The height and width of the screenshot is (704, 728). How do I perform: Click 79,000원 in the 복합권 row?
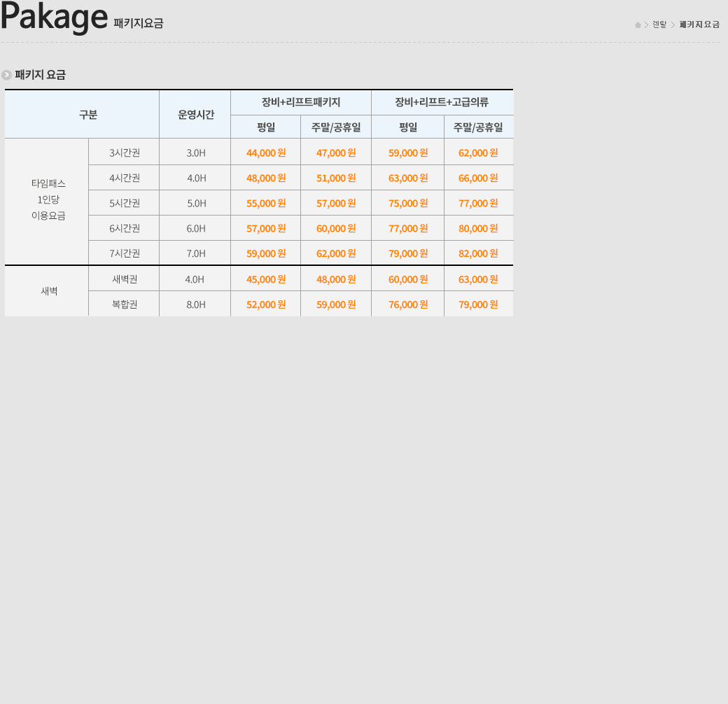(479, 304)
